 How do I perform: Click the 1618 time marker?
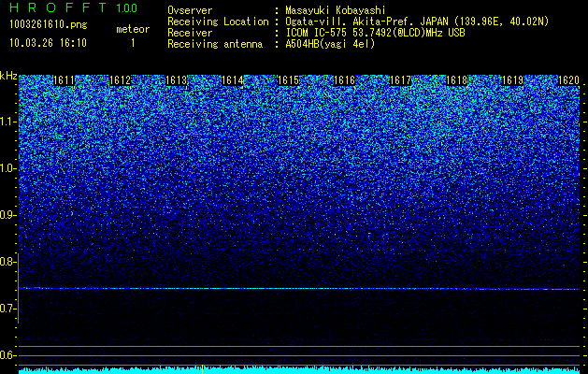(x=456, y=80)
